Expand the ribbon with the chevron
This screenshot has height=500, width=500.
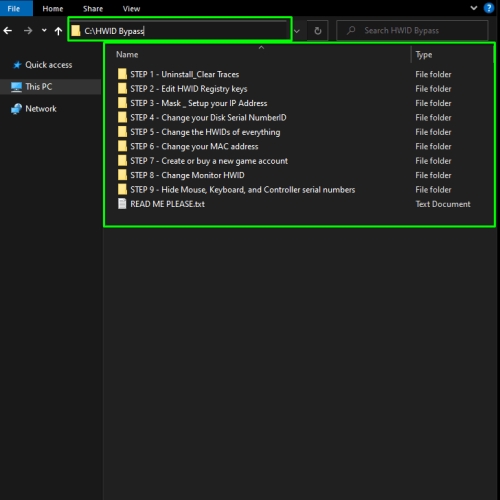(474, 8)
